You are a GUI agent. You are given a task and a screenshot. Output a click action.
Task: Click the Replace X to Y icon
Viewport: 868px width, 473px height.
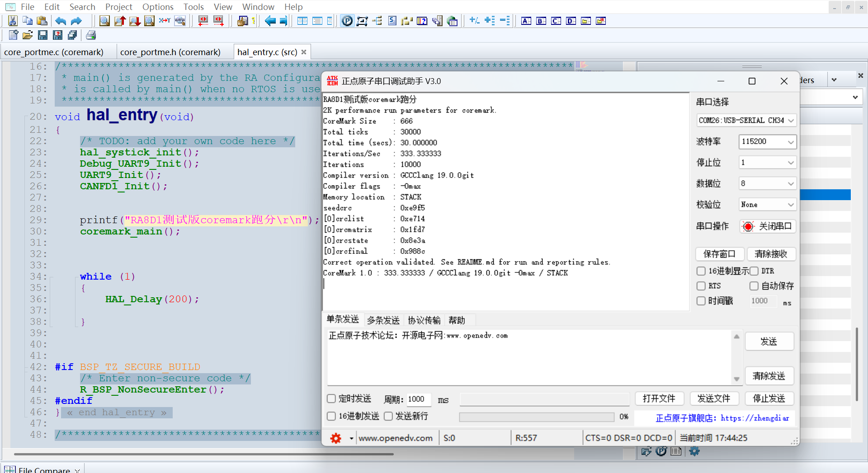pyautogui.click(x=165, y=21)
